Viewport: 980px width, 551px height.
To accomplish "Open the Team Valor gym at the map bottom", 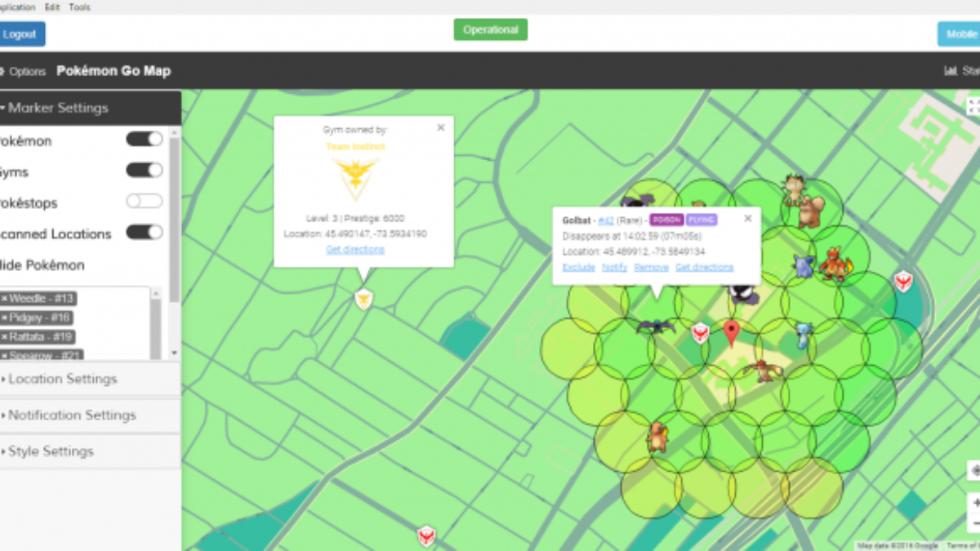I will [x=425, y=535].
